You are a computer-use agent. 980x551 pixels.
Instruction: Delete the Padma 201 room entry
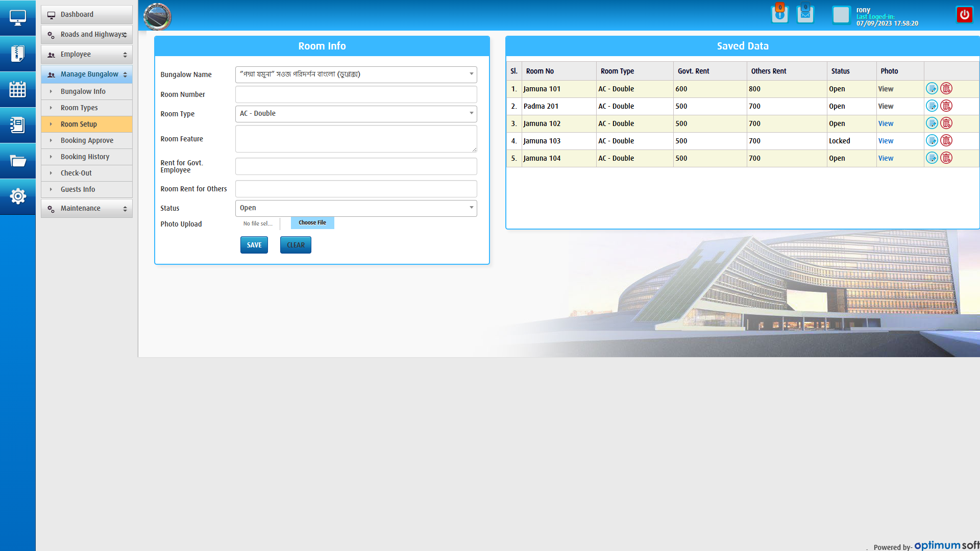click(x=946, y=106)
